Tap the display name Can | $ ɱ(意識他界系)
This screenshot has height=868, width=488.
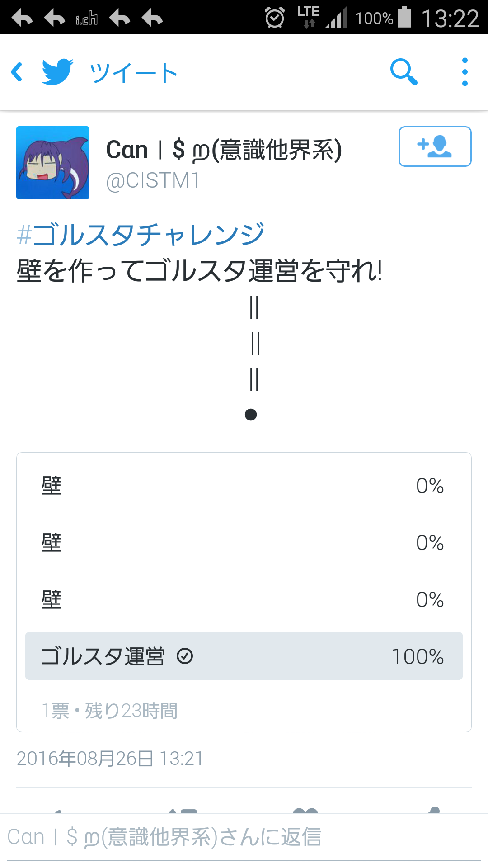pyautogui.click(x=224, y=150)
